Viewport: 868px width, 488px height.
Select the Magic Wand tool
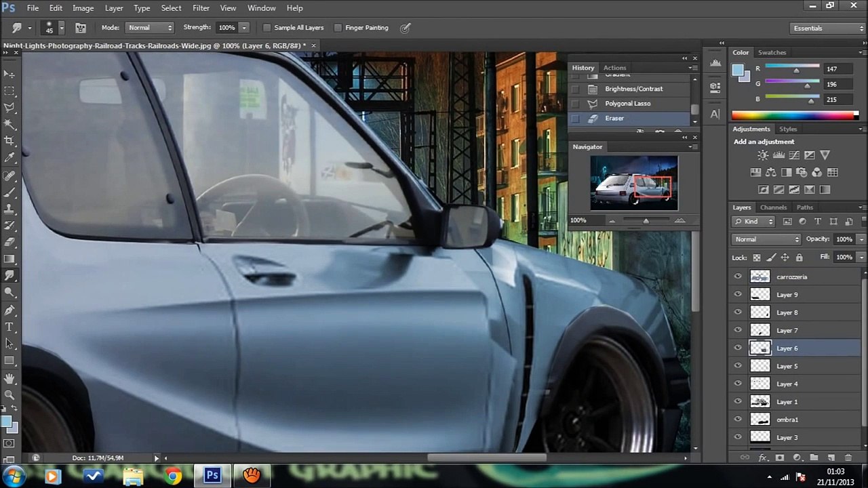[x=9, y=125]
